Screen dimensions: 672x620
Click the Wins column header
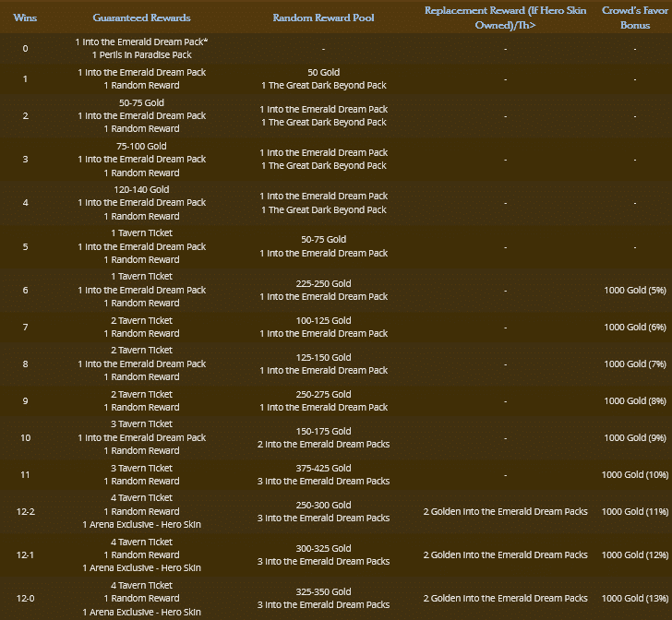[25, 18]
